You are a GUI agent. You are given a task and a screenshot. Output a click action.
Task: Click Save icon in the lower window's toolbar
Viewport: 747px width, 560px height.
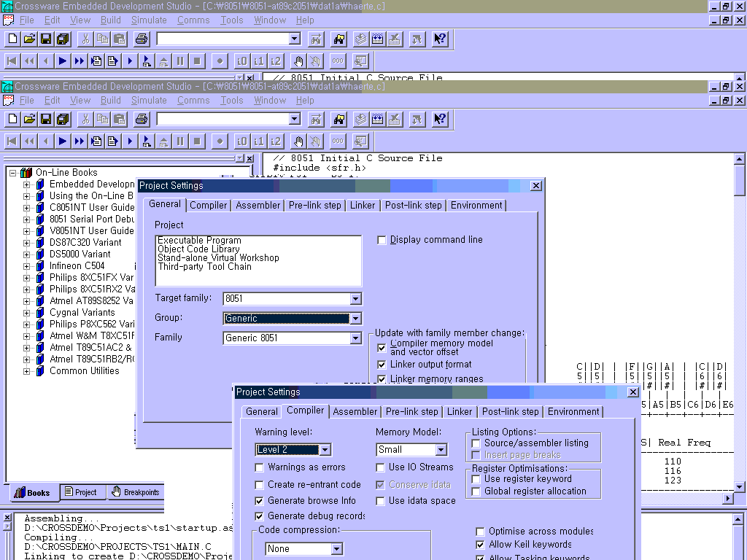point(46,119)
